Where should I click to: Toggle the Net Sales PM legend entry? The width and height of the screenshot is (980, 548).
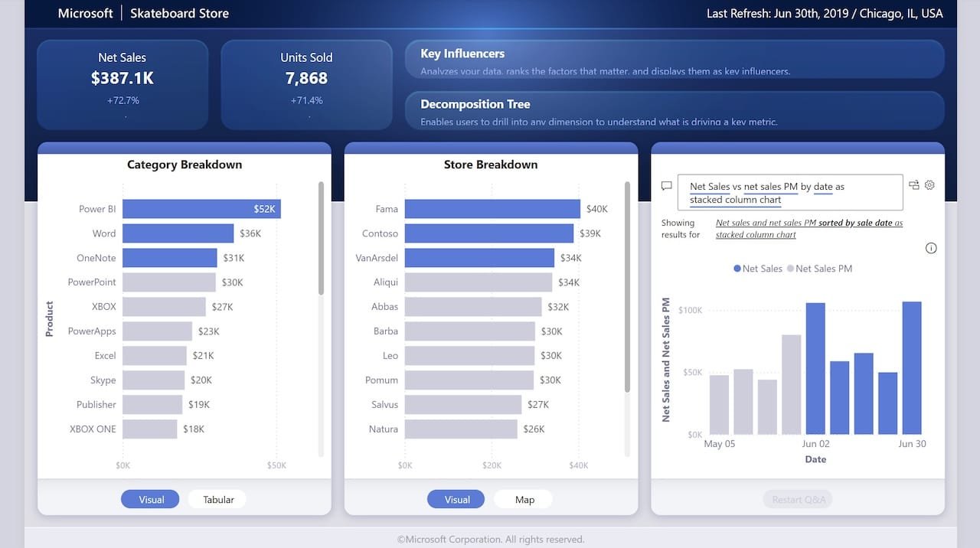[819, 269]
